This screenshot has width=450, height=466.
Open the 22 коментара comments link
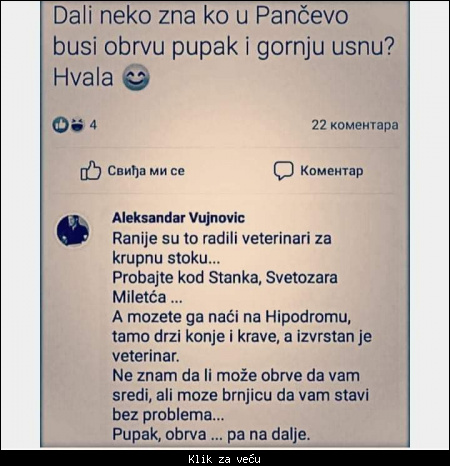(x=355, y=125)
